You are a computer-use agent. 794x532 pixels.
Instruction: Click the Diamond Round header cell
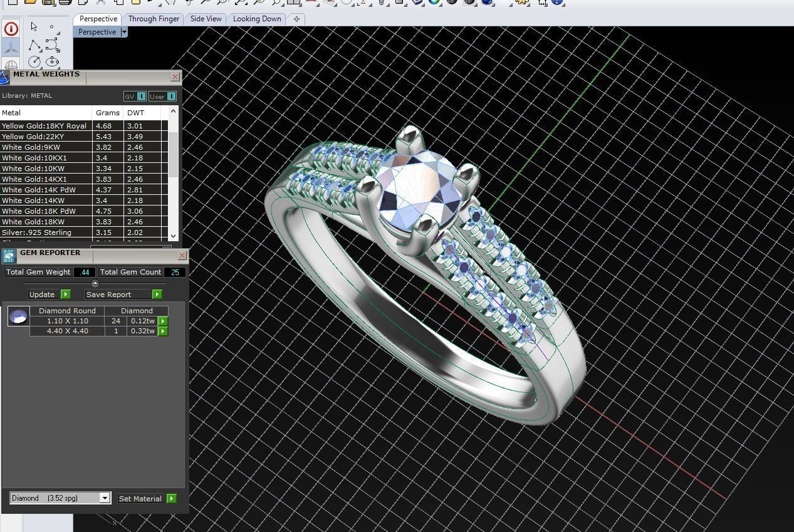point(67,311)
